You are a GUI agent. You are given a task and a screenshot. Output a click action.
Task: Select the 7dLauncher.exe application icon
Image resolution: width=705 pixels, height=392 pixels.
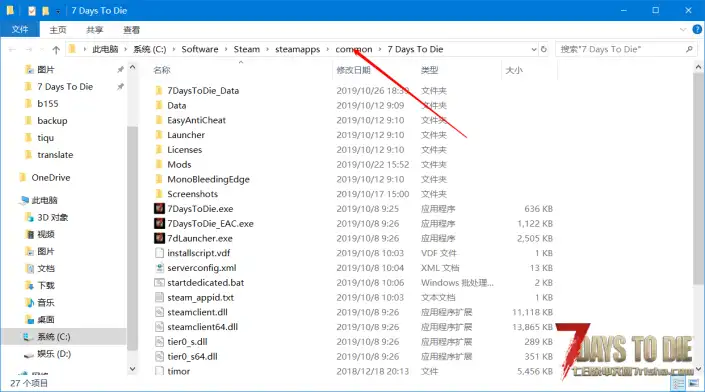point(159,239)
